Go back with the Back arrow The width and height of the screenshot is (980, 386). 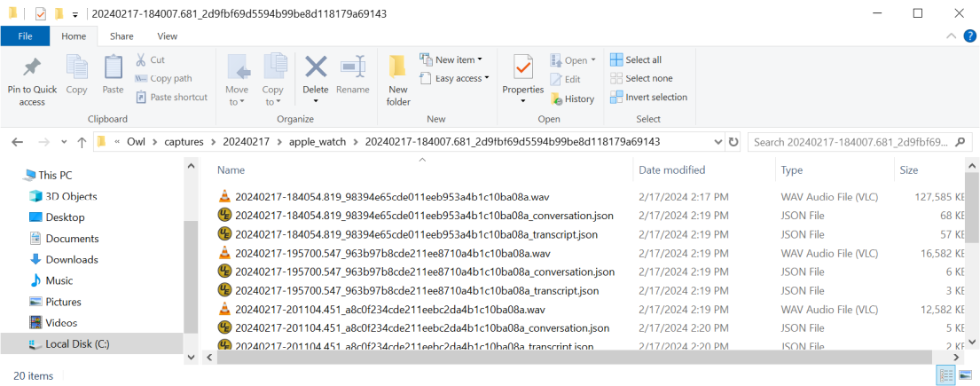click(x=18, y=142)
